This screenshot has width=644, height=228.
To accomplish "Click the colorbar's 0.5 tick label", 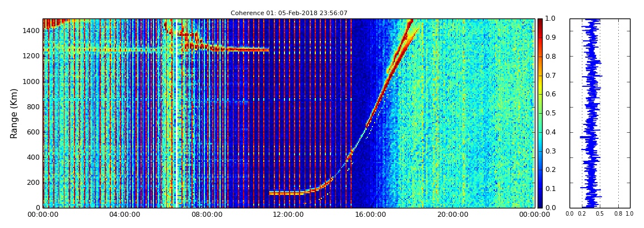I will point(552,113).
